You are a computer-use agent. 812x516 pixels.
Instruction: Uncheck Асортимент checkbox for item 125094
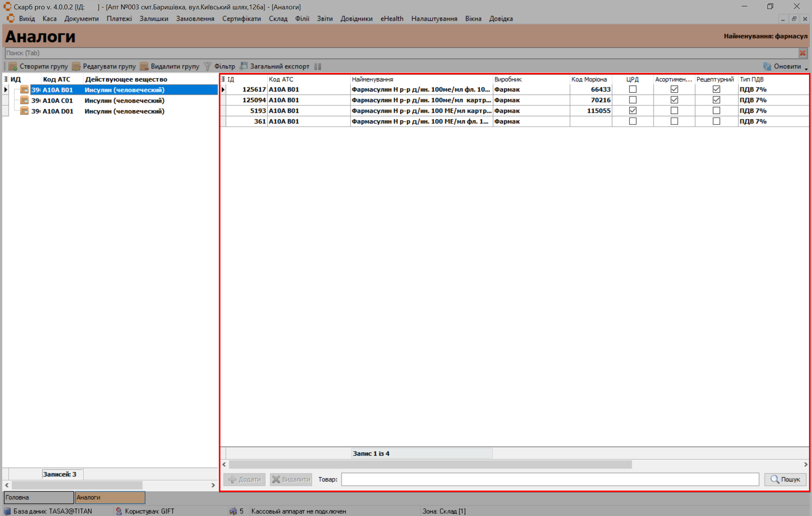(674, 100)
